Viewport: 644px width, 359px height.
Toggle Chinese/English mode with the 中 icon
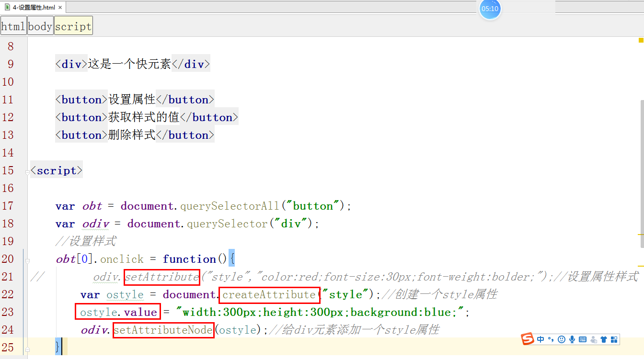coord(540,339)
